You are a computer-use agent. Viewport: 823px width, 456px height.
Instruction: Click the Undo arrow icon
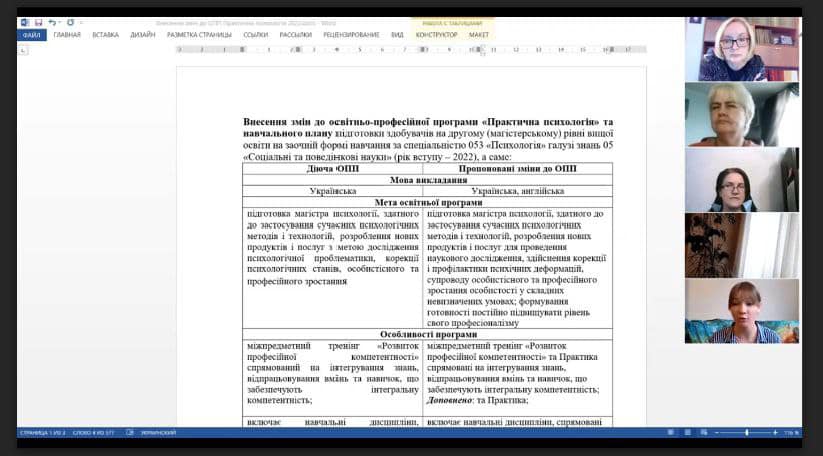[x=51, y=21]
